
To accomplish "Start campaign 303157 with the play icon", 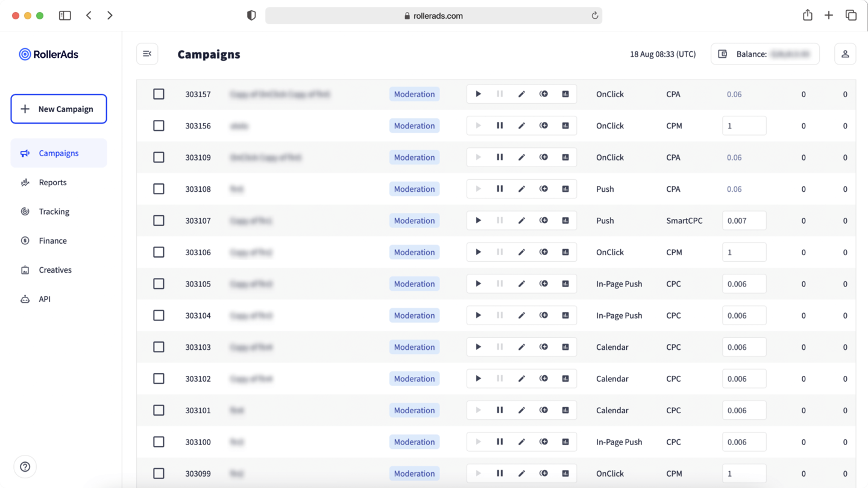I will 478,93.
